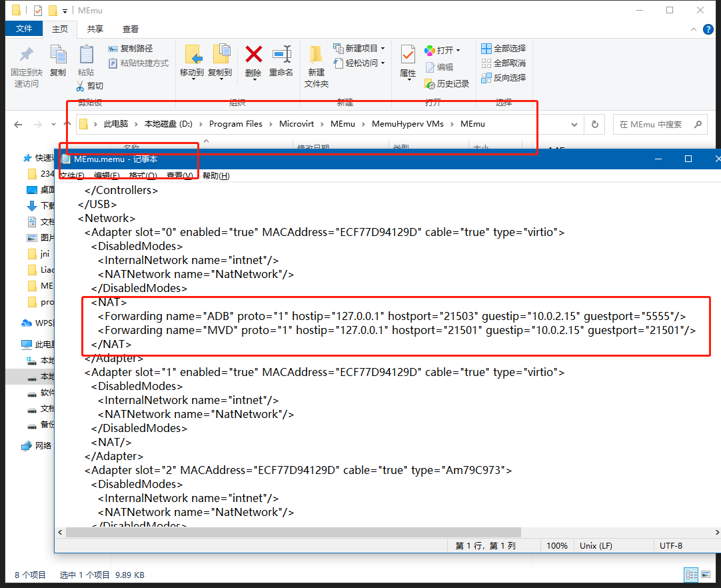721x588 pixels.
Task: Go up one folder level
Action: [x=67, y=123]
